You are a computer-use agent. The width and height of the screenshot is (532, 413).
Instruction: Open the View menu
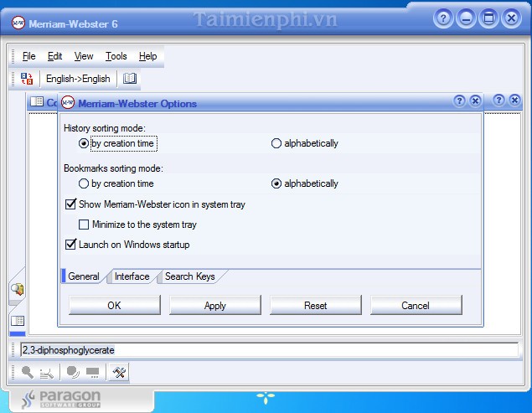click(x=84, y=56)
